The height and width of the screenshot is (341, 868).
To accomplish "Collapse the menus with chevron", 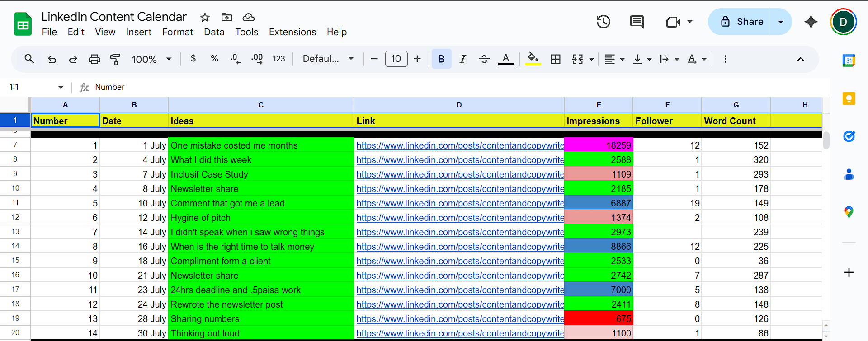I will (800, 59).
